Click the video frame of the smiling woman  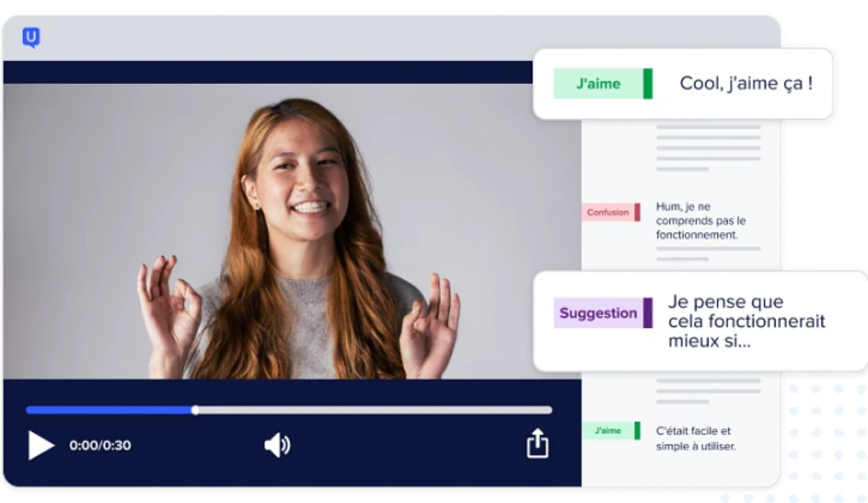pos(292,231)
